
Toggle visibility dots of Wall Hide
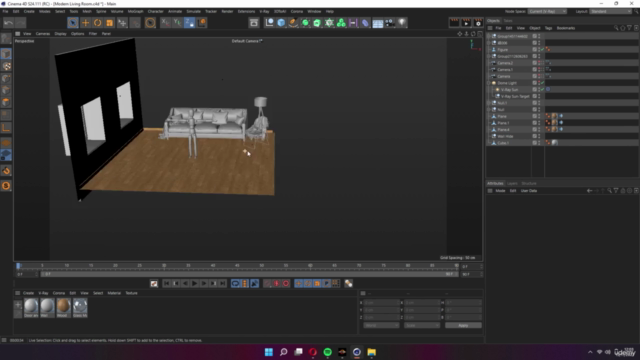(x=539, y=136)
